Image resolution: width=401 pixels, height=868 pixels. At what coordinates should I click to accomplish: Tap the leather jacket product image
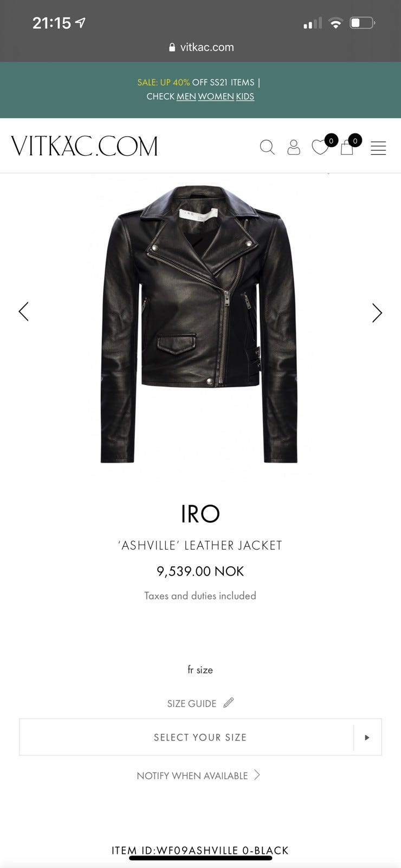(200, 324)
